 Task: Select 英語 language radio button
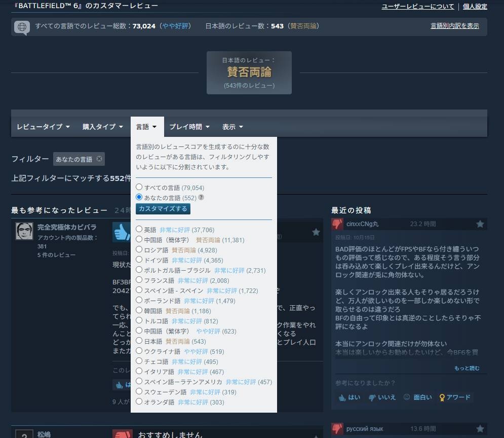139,230
